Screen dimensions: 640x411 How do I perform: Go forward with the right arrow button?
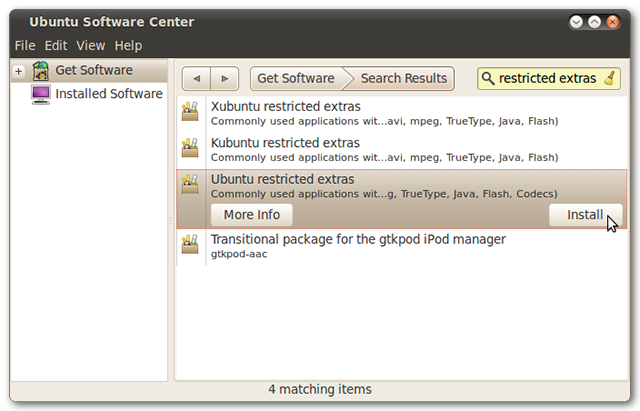(224, 78)
